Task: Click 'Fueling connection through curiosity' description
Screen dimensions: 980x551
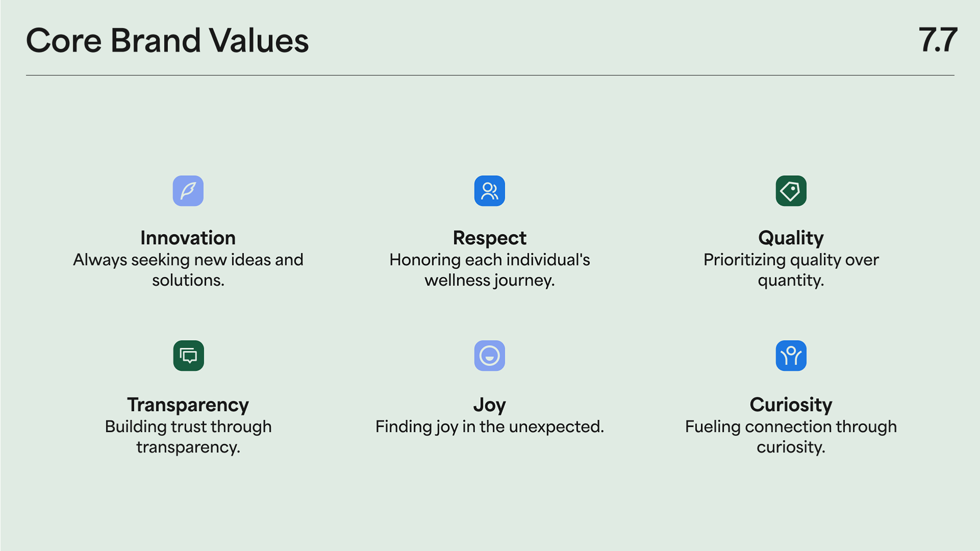Action: point(791,437)
